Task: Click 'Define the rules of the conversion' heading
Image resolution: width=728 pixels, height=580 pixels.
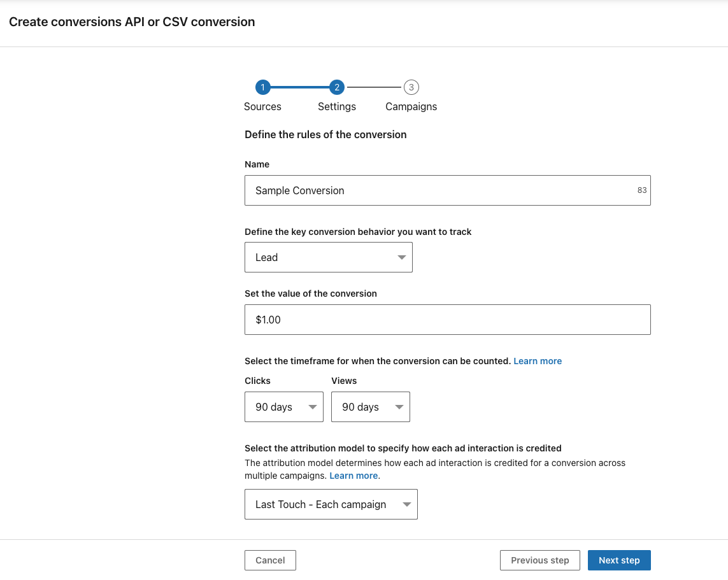Action: [x=325, y=134]
